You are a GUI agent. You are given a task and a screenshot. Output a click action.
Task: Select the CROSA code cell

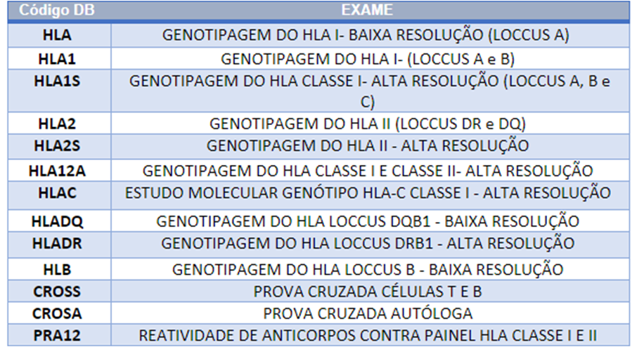point(57,313)
